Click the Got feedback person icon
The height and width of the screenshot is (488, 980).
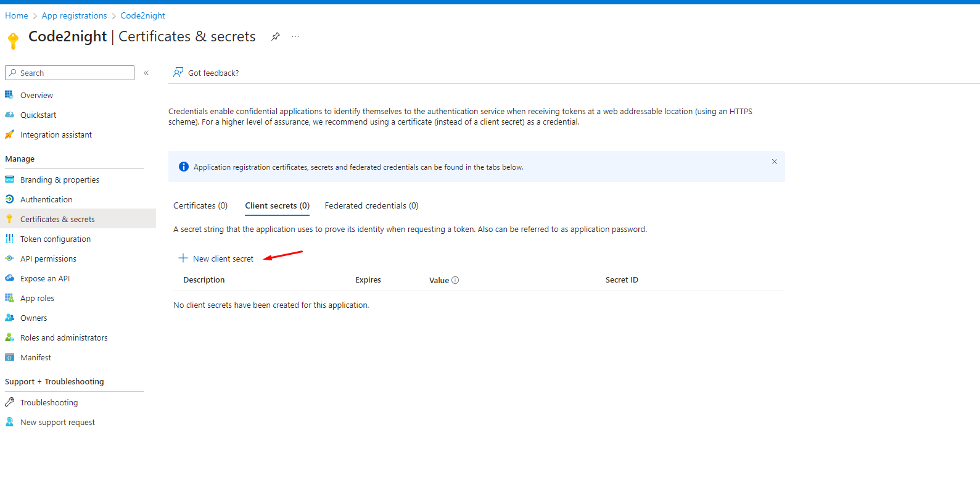point(178,72)
